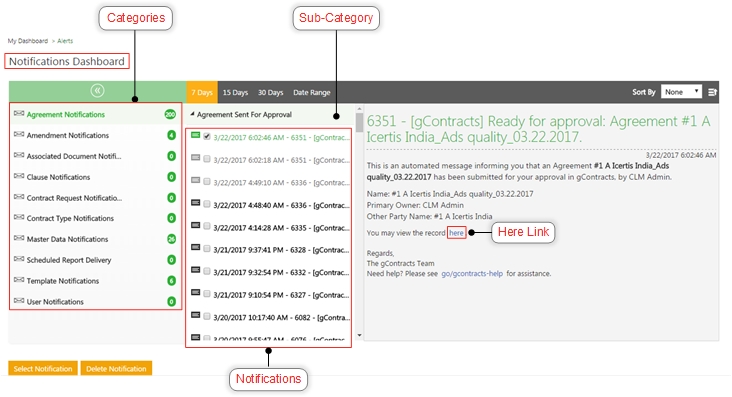Click the count badge on Amendment Notifications
The width and height of the screenshot is (732, 397).
coord(171,135)
